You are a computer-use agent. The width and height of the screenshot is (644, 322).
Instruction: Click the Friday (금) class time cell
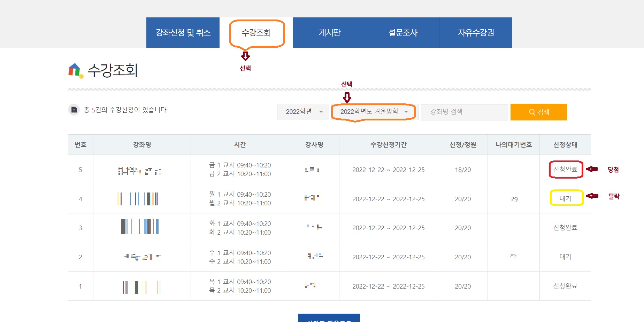(240, 170)
